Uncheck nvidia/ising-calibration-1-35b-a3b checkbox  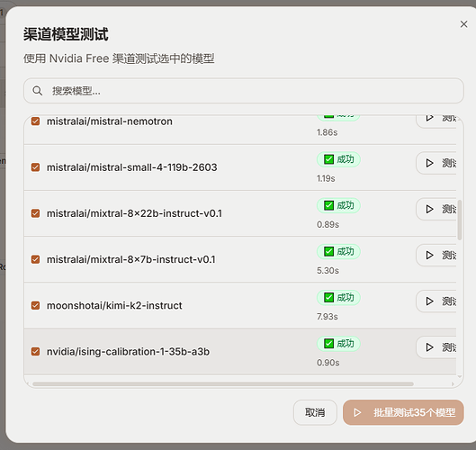pos(35,352)
